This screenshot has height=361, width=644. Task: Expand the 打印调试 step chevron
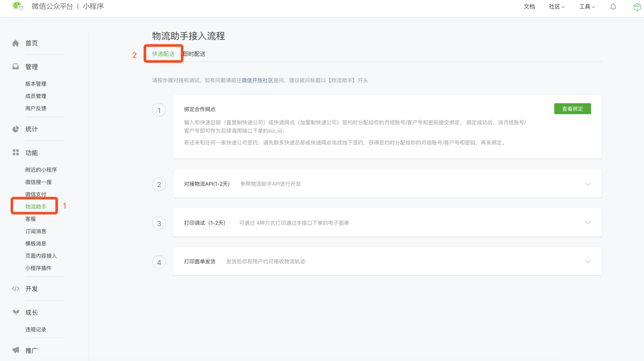click(587, 223)
